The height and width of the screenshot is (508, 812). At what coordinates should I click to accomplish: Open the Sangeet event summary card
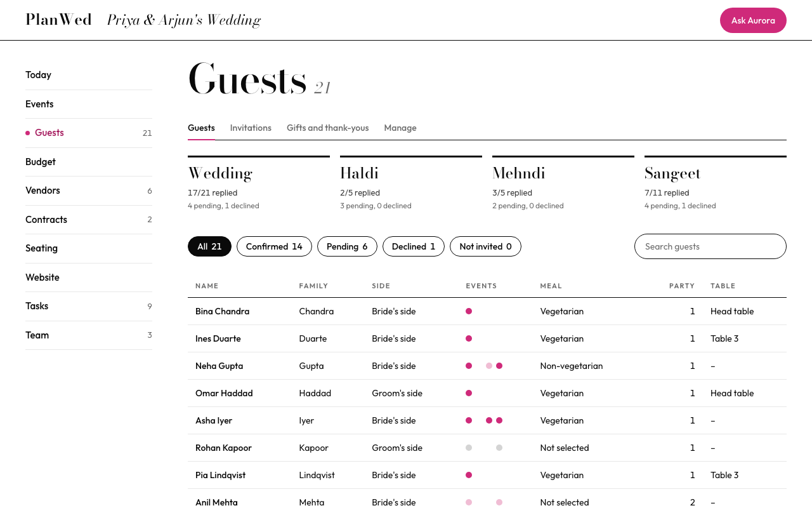tap(716, 184)
